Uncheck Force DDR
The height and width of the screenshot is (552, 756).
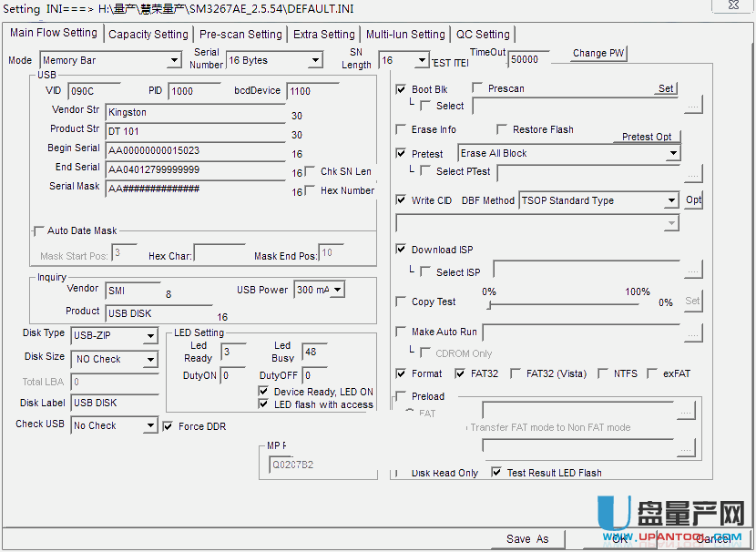pos(168,426)
